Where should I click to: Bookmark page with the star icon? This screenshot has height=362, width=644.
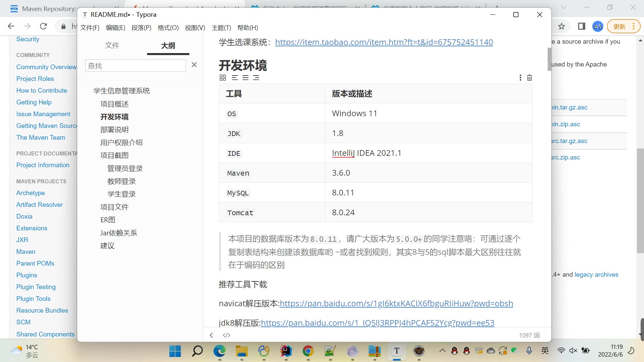(x=561, y=26)
